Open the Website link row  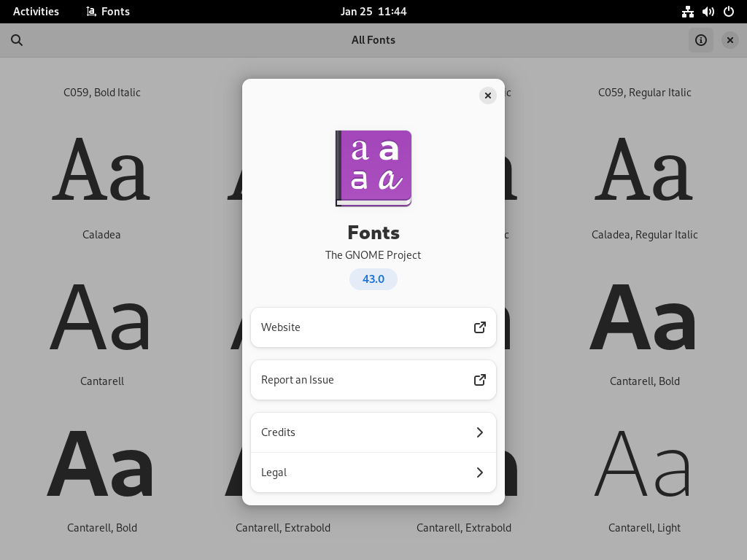[x=373, y=327]
